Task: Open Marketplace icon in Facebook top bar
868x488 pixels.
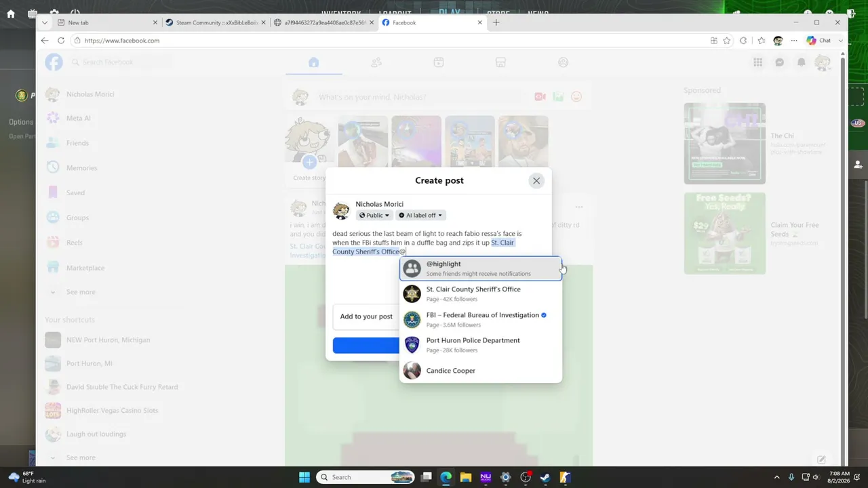Action: click(x=500, y=62)
